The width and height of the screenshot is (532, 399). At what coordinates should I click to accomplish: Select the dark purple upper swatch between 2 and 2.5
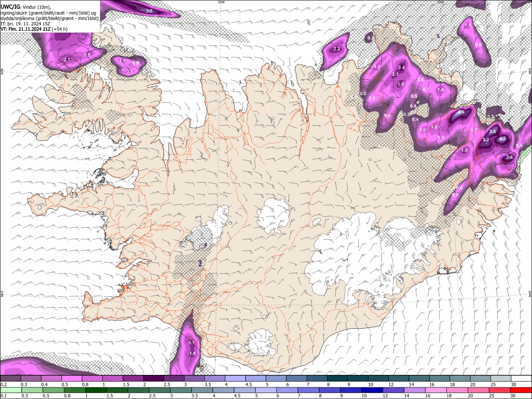153,379
